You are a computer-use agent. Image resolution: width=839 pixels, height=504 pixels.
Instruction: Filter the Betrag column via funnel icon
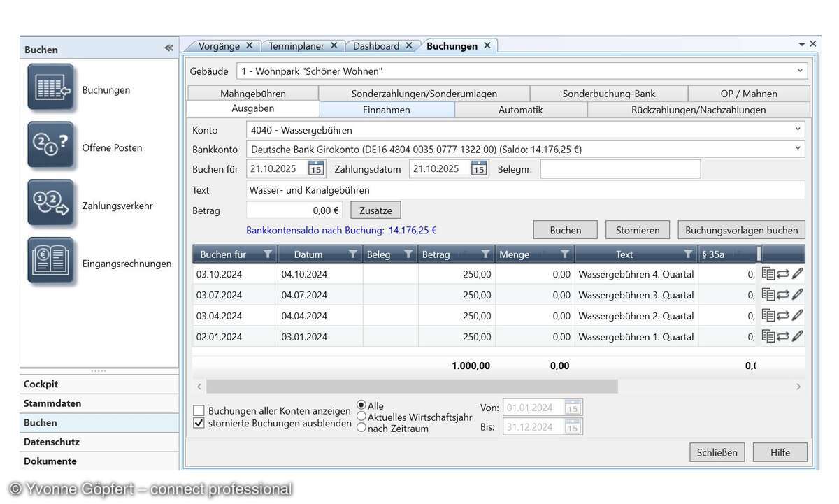[485, 254]
